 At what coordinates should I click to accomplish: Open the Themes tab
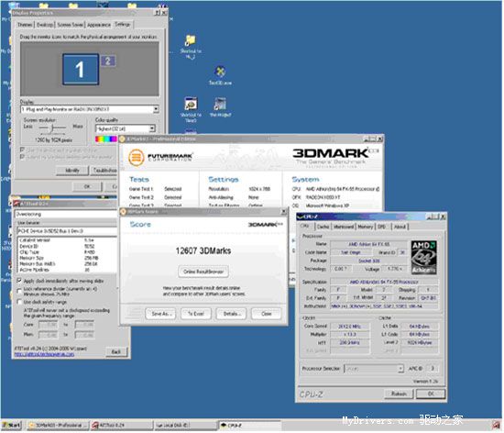(25, 25)
